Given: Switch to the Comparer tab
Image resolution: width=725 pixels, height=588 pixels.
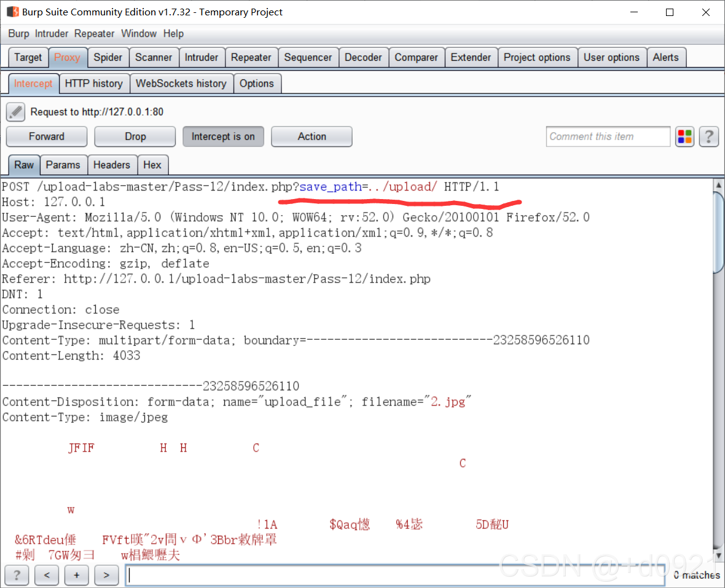Looking at the screenshot, I should pos(416,57).
